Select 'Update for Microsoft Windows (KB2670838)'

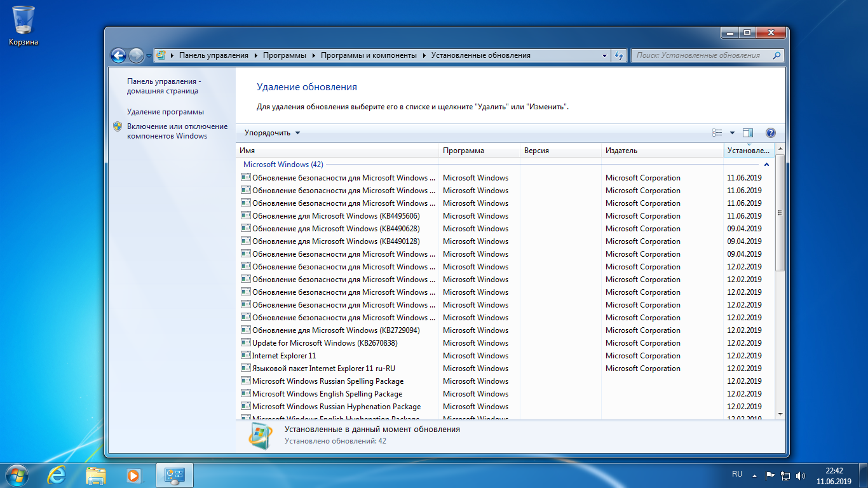pos(505,343)
